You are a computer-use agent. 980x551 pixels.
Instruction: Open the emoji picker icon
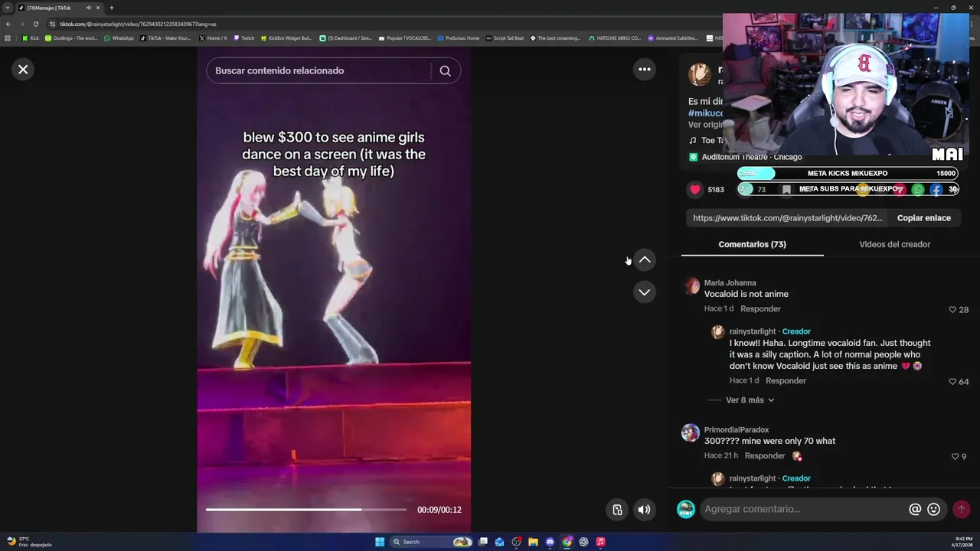tap(933, 509)
